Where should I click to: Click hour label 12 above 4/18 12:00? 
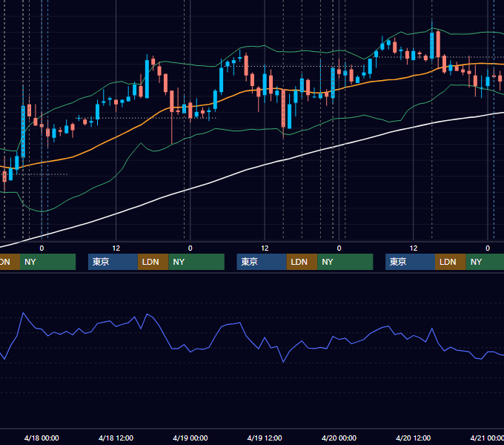(116, 248)
